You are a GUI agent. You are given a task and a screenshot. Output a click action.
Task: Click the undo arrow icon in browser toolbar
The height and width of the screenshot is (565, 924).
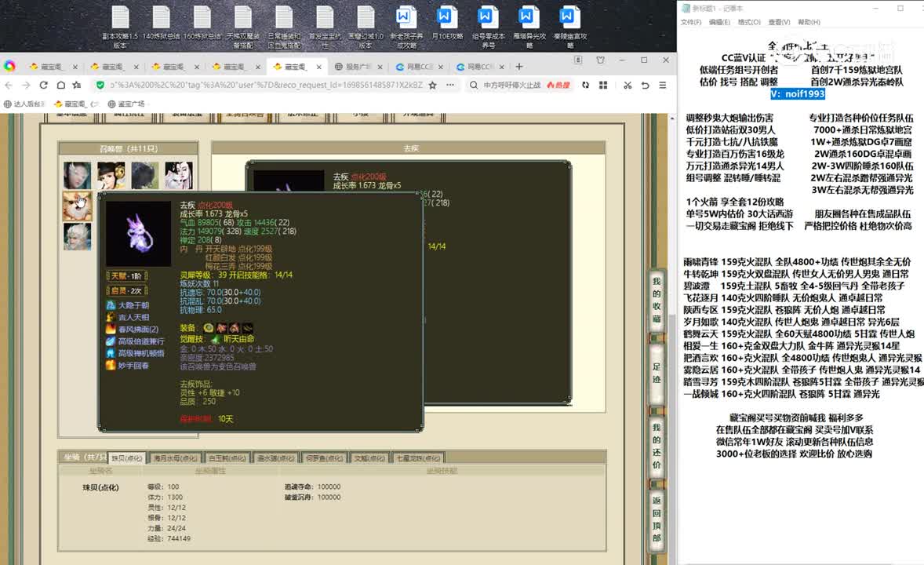point(646,85)
